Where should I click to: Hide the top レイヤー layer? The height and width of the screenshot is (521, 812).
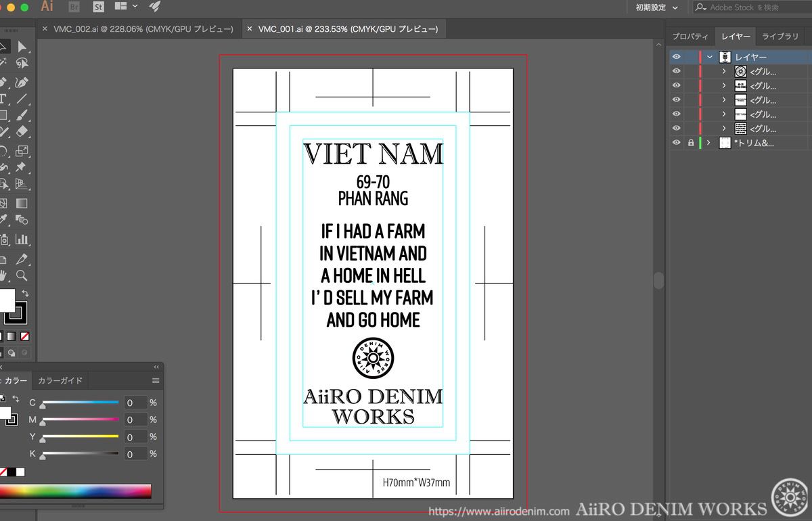click(x=676, y=58)
